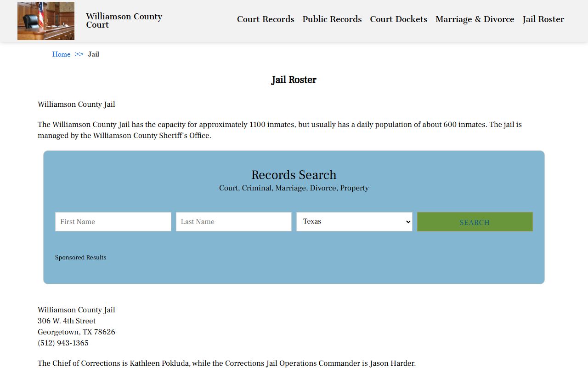
Task: Click the Jail Roster page heading
Action: [x=294, y=80]
